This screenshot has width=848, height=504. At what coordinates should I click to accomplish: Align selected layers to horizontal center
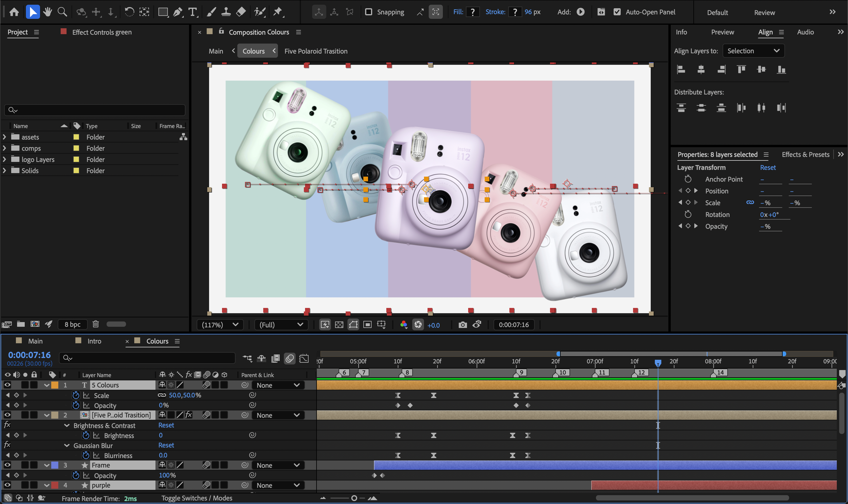701,69
